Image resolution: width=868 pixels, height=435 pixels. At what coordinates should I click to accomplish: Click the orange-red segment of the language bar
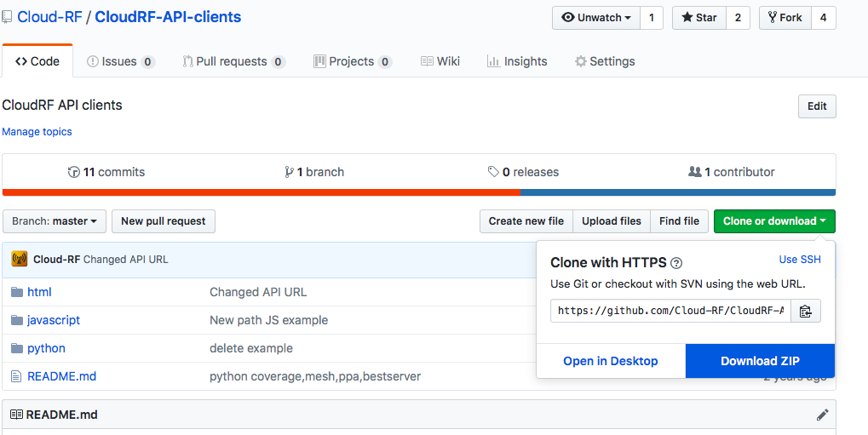[x=262, y=192]
